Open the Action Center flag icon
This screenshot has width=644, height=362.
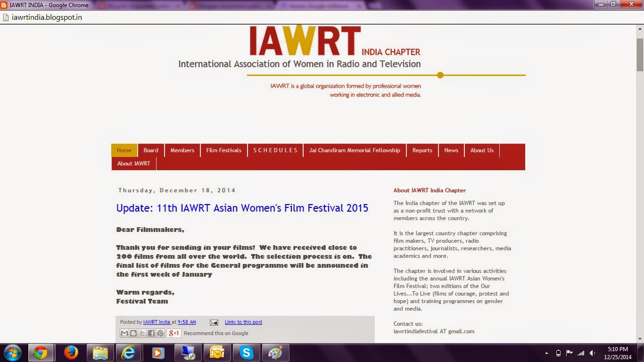(570, 353)
